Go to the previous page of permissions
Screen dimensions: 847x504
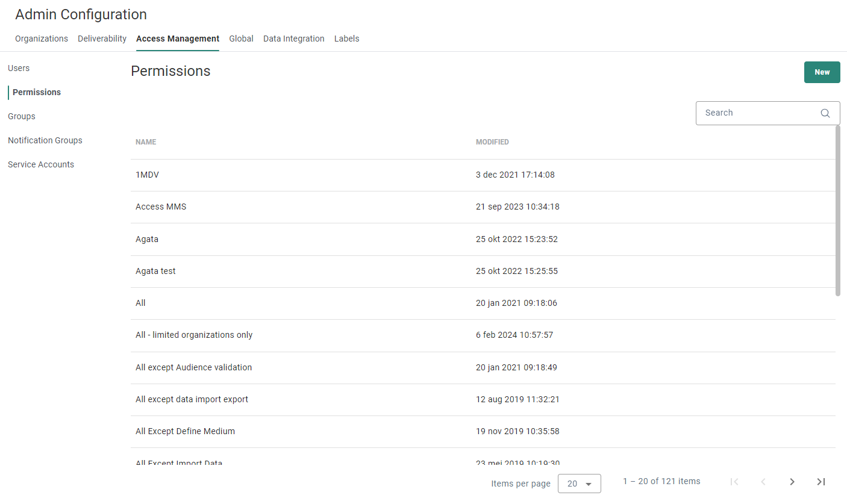pyautogui.click(x=763, y=482)
